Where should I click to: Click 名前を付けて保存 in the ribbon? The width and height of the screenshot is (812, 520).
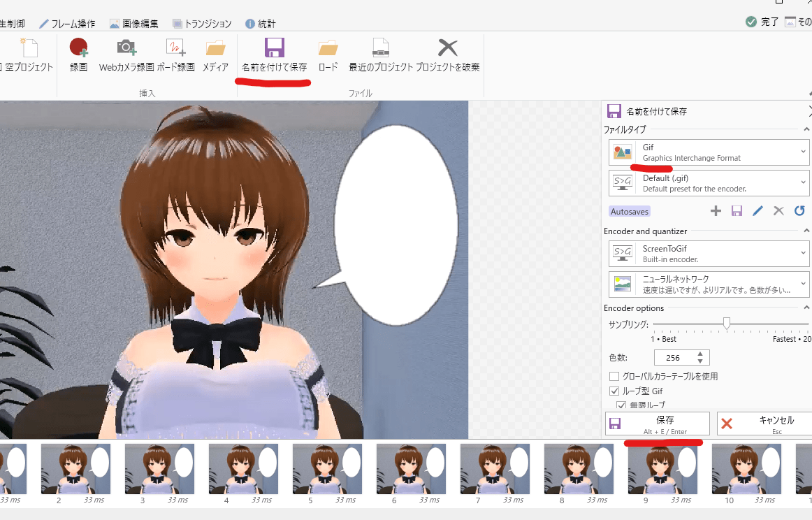(274, 55)
